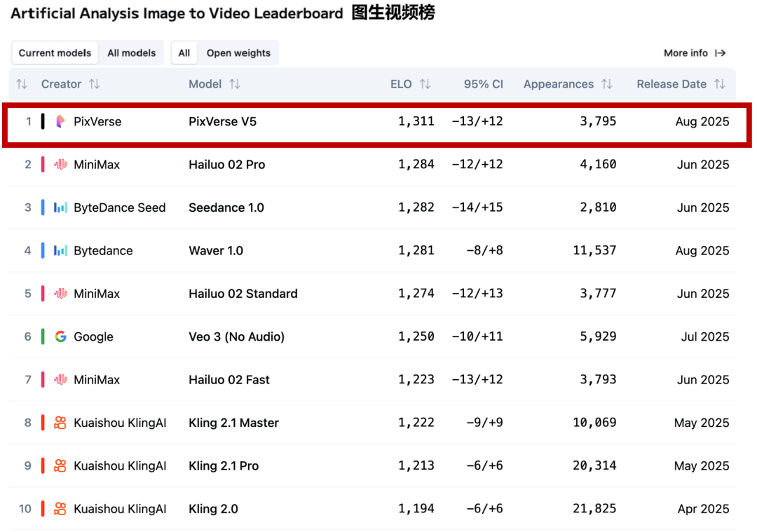Click the confidence interval −14/+15
The image size is (757, 532).
tap(477, 207)
